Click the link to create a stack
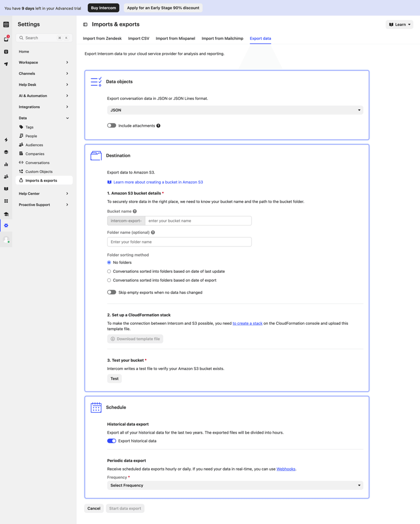This screenshot has height=524, width=420. tap(247, 323)
